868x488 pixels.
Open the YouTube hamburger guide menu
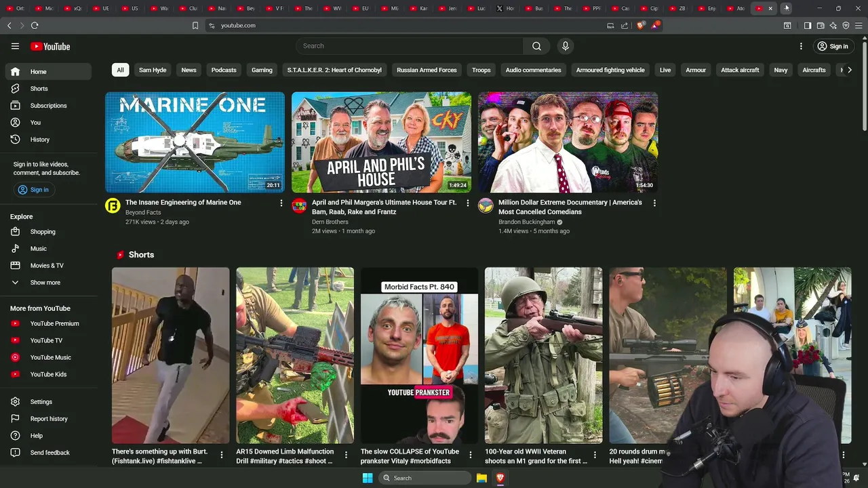tap(15, 46)
